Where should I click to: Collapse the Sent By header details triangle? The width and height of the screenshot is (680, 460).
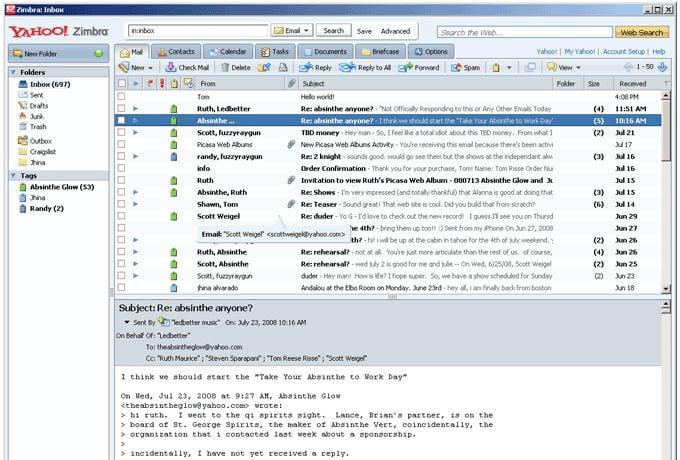click(x=127, y=322)
